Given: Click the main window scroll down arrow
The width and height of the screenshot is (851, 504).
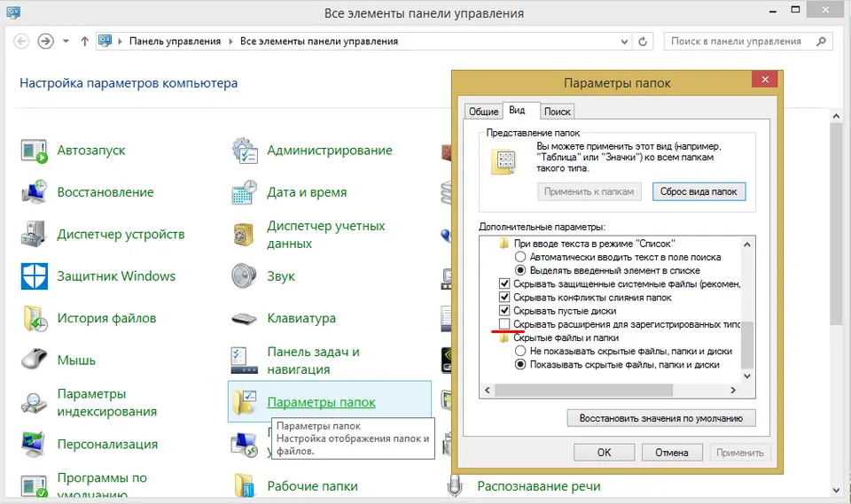Looking at the screenshot, I should pos(836,490).
